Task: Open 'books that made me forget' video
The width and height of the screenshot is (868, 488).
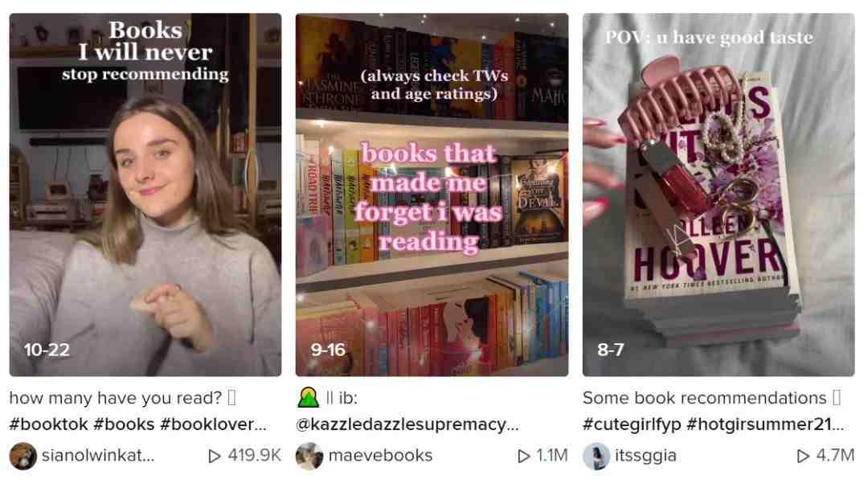Action: [432, 195]
